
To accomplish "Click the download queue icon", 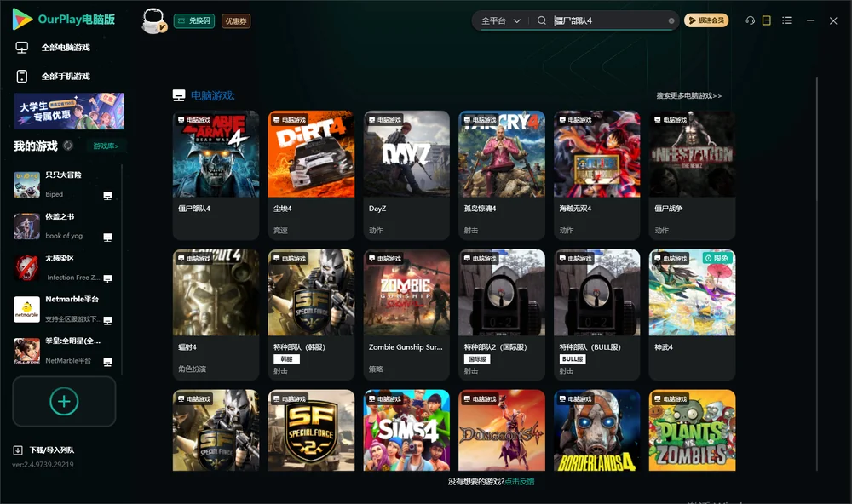I will [18, 450].
